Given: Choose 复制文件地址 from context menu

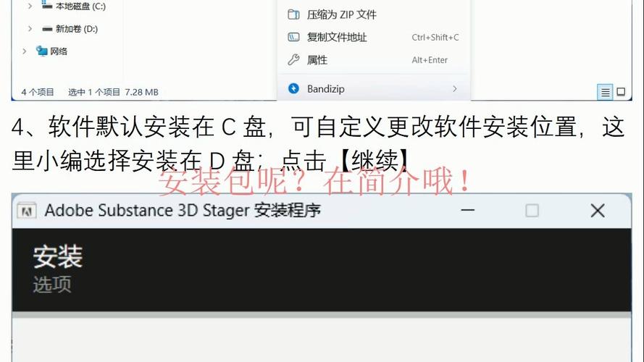Looking at the screenshot, I should pyautogui.click(x=374, y=38).
